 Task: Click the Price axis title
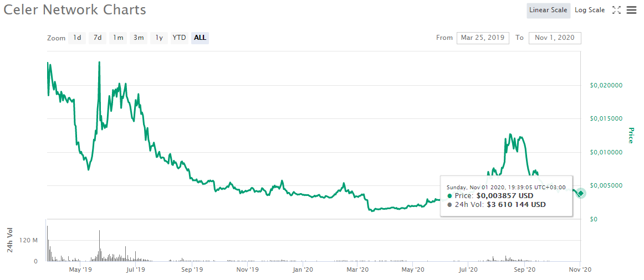coord(631,136)
